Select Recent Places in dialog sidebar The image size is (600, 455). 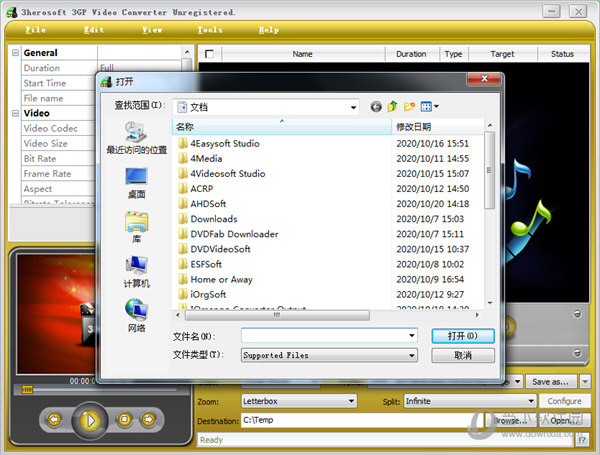click(x=136, y=138)
